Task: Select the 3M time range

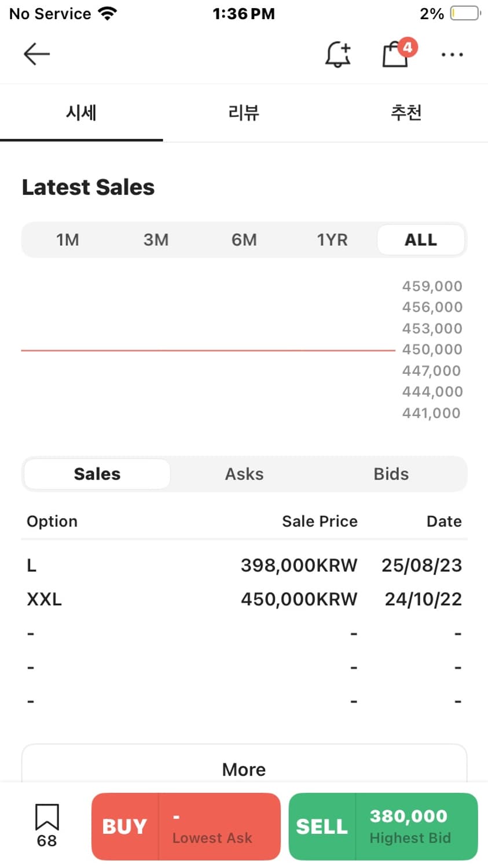Action: 156,240
